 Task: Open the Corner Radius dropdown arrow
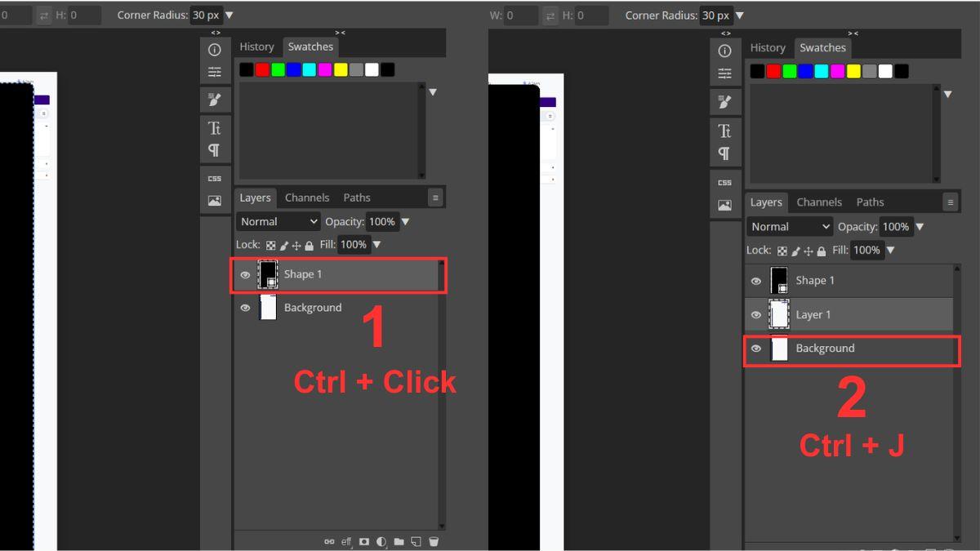click(229, 14)
